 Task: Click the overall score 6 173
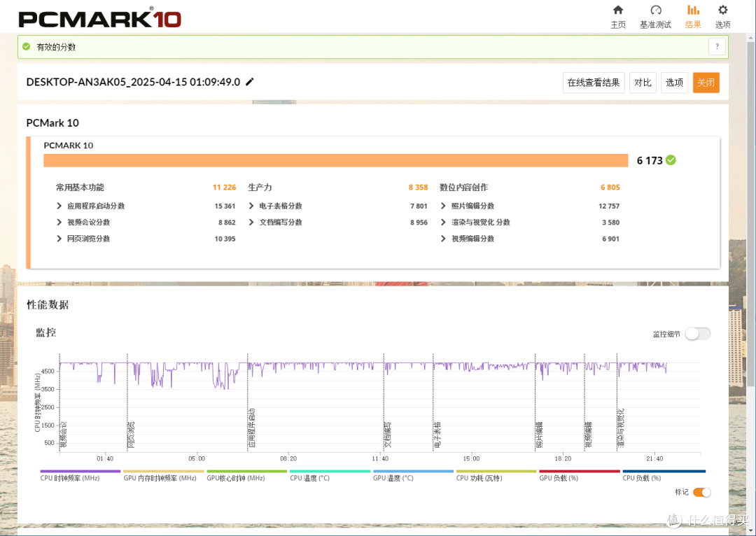tap(650, 160)
